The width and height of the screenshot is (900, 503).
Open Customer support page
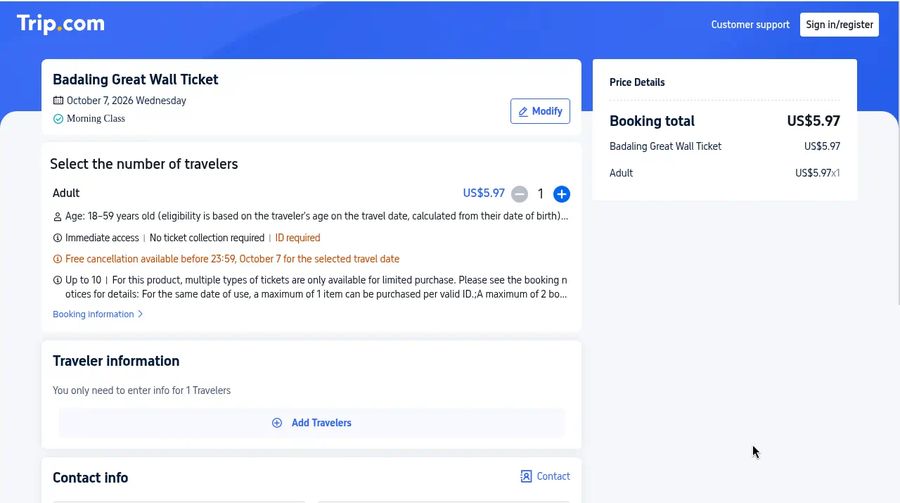750,25
